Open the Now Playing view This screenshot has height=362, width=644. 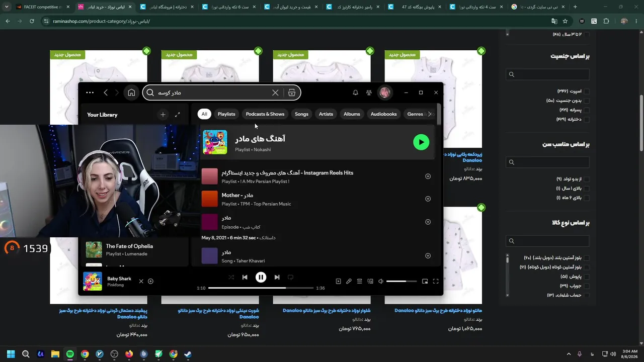tap(338, 282)
